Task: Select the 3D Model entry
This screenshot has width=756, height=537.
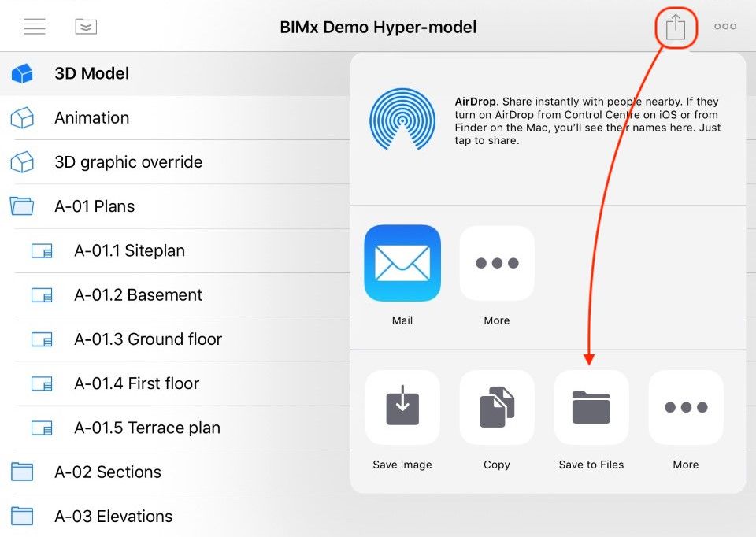Action: tap(176, 74)
